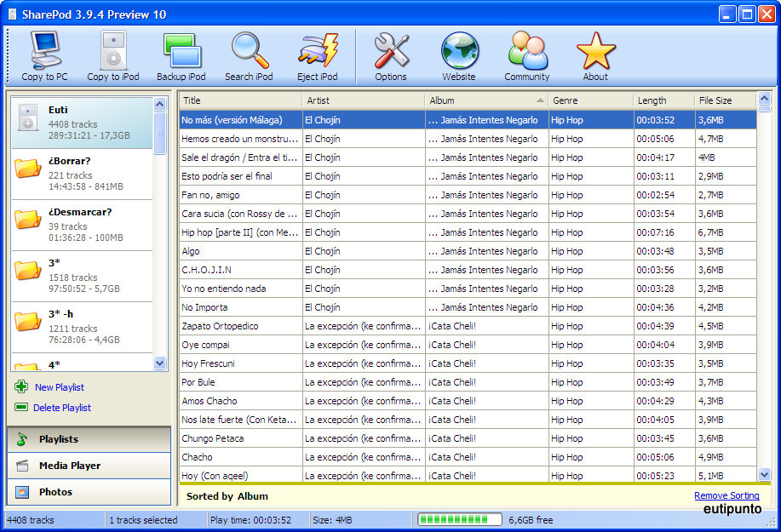781x532 pixels.
Task: Click file size value 6,7MB
Action: pos(711,232)
